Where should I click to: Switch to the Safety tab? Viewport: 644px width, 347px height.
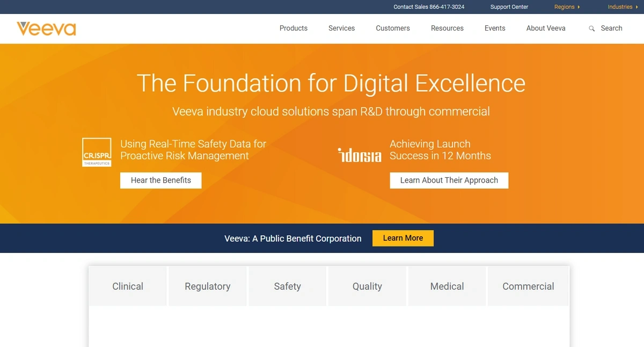pyautogui.click(x=288, y=286)
